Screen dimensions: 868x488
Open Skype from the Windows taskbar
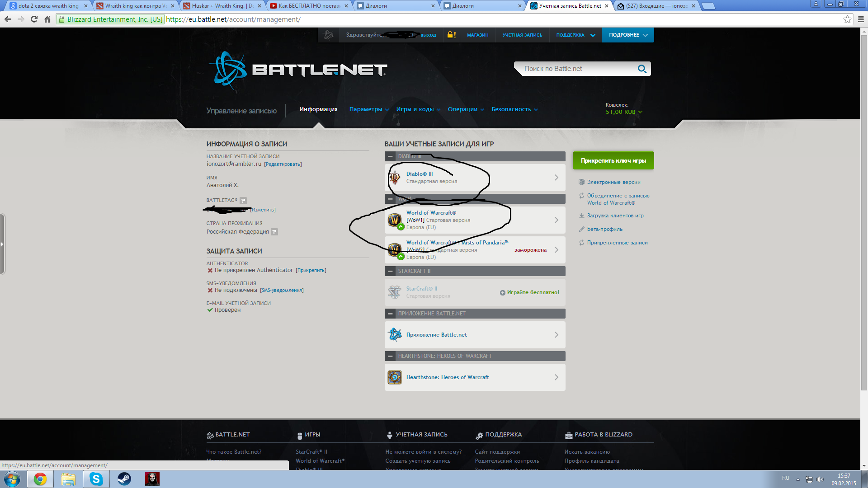coord(96,479)
